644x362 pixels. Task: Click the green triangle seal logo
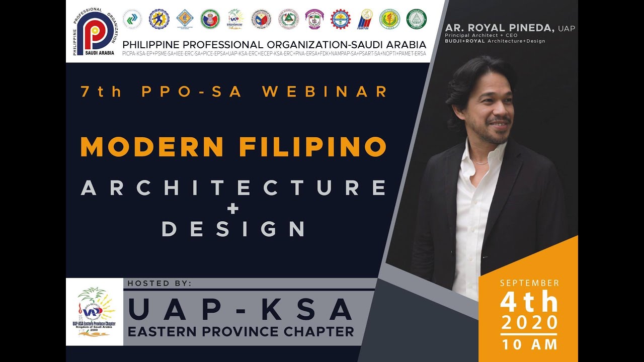[289, 19]
